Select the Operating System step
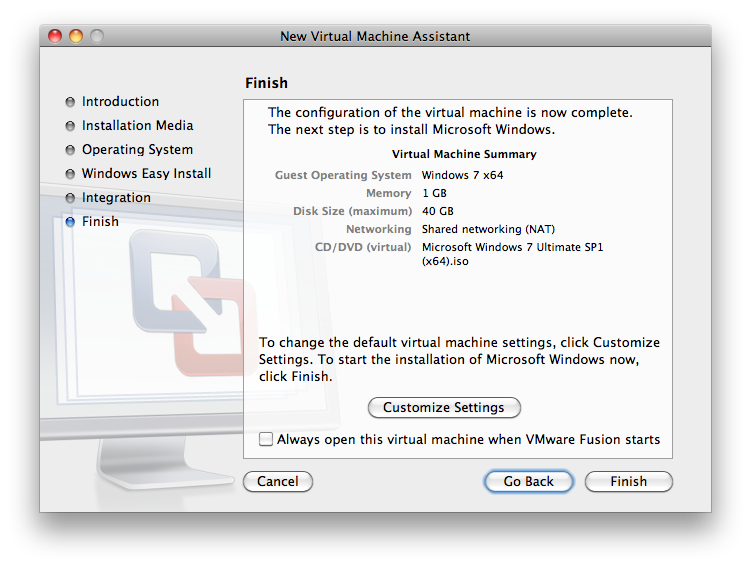Image resolution: width=751 pixels, height=567 pixels. [137, 149]
